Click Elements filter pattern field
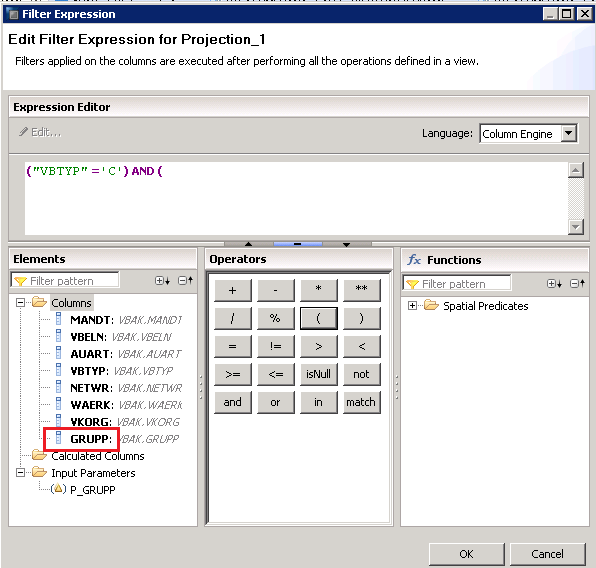596x568 pixels. [x=65, y=281]
